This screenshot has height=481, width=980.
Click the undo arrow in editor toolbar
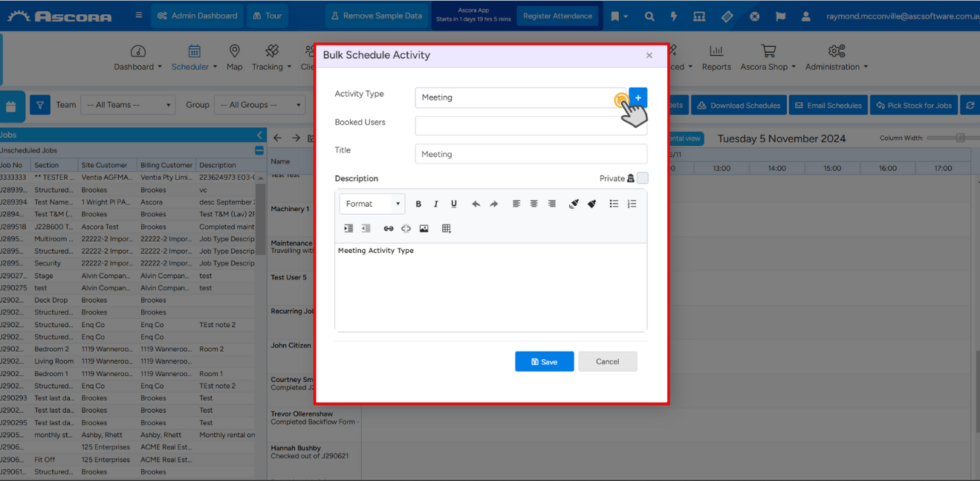coord(476,204)
